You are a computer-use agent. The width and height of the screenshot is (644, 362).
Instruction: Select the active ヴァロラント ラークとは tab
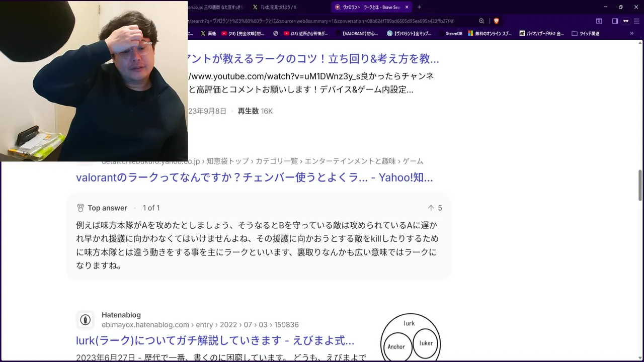click(x=372, y=7)
